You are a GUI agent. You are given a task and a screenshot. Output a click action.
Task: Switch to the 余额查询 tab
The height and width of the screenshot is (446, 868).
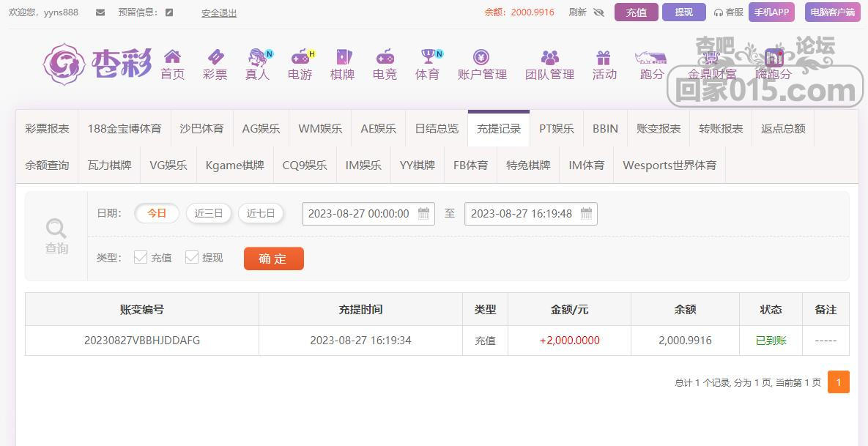48,166
